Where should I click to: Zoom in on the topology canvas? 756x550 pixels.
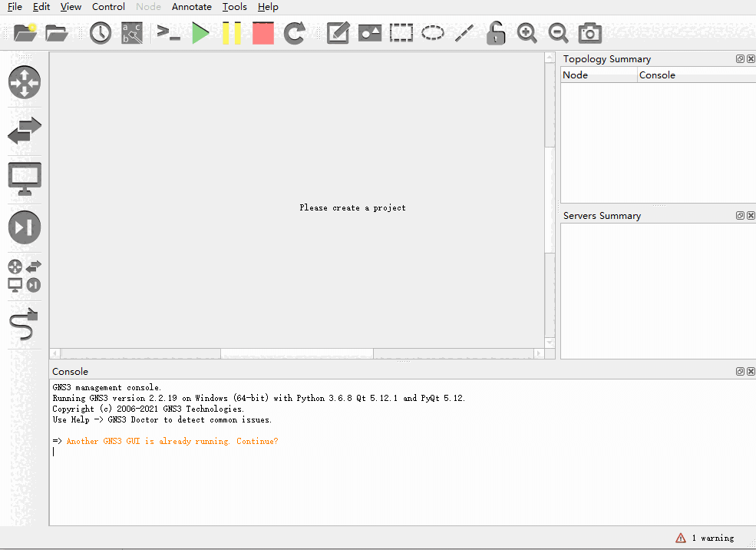click(x=527, y=32)
